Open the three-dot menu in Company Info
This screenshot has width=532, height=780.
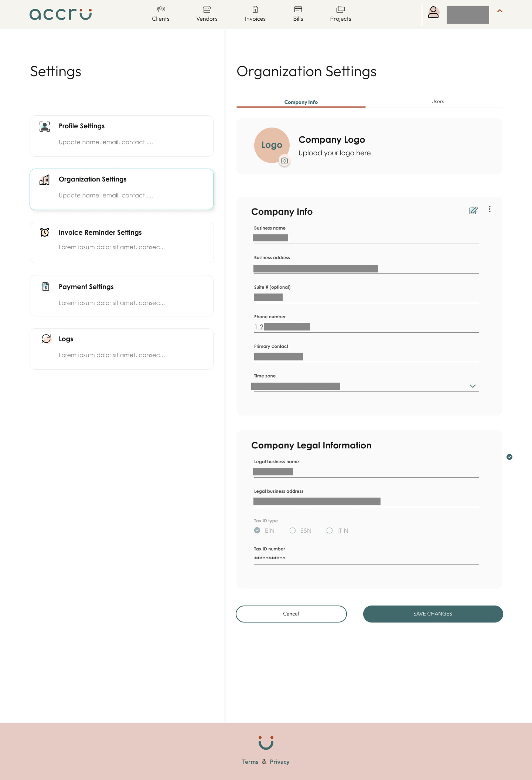tap(490, 209)
